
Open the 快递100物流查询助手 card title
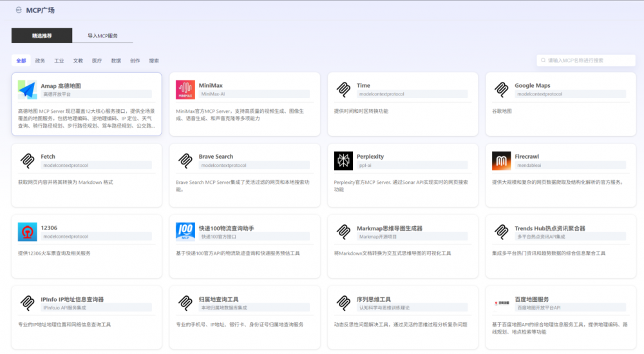click(x=226, y=228)
